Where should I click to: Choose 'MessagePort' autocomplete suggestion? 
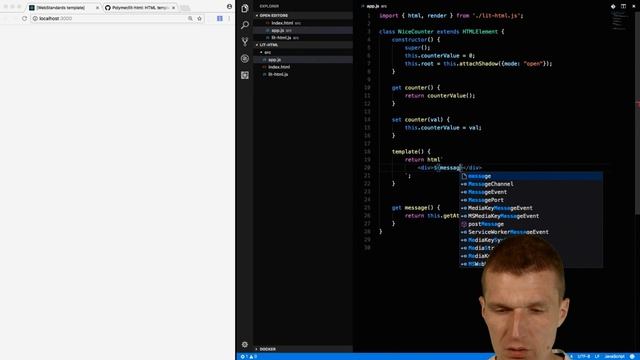click(x=531, y=200)
